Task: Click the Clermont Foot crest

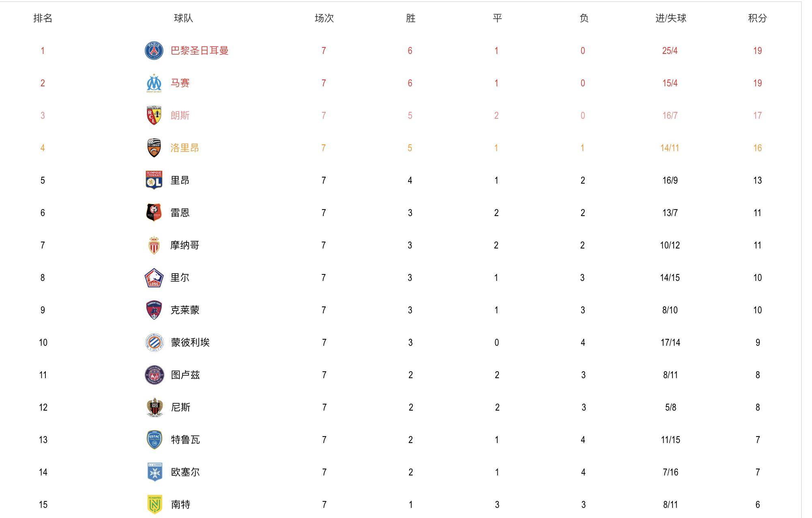Action: pos(154,310)
